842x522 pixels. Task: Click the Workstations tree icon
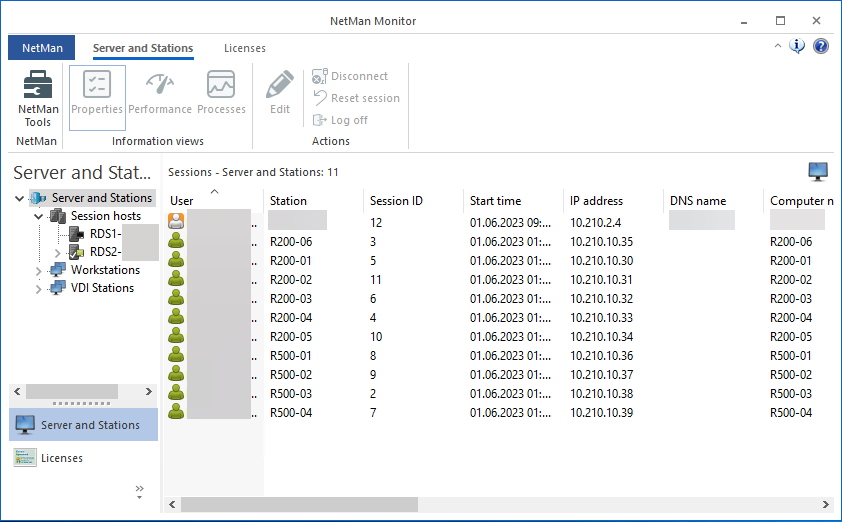(57, 270)
